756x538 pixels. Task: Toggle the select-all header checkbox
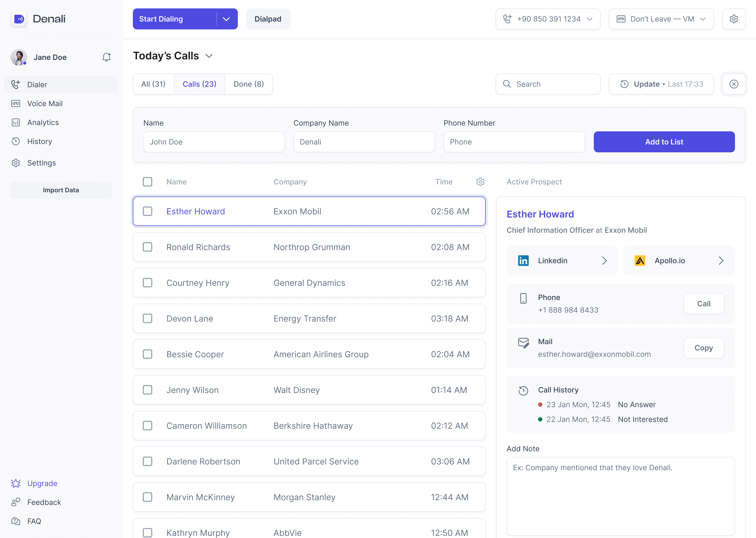[147, 182]
